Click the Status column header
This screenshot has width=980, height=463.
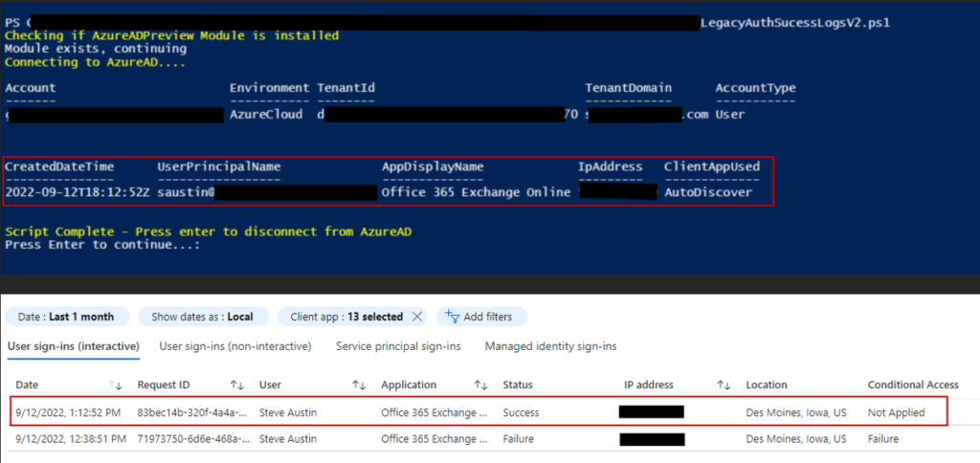point(519,386)
